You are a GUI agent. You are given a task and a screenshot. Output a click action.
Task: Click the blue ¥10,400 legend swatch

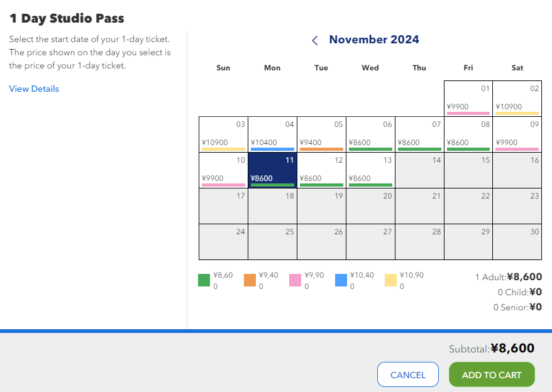341,280
